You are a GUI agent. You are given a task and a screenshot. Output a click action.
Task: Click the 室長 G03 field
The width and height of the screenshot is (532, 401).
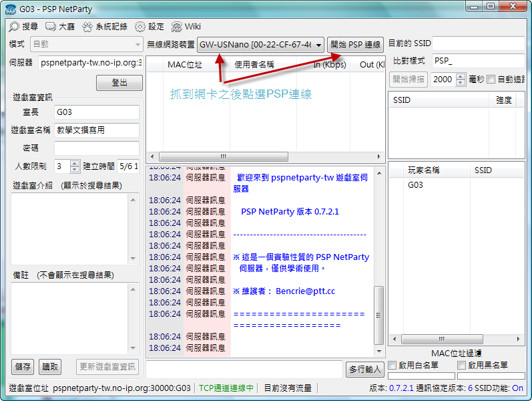tap(97, 112)
